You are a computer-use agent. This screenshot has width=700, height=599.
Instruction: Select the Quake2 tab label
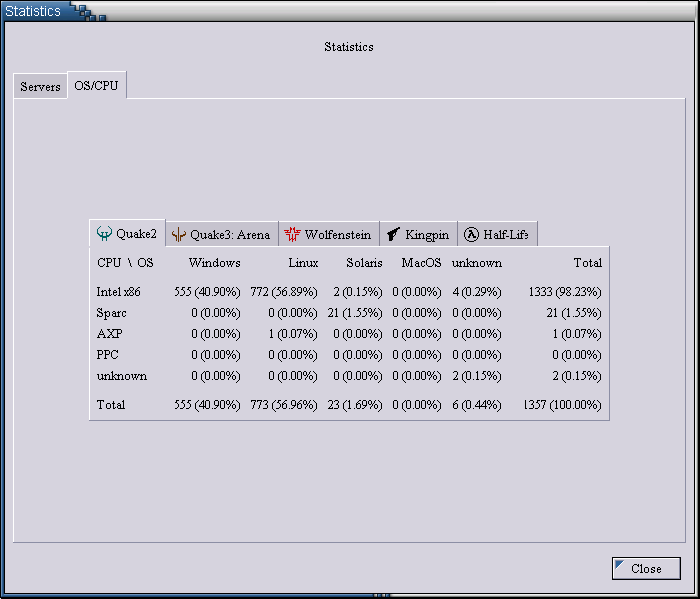tap(137, 234)
